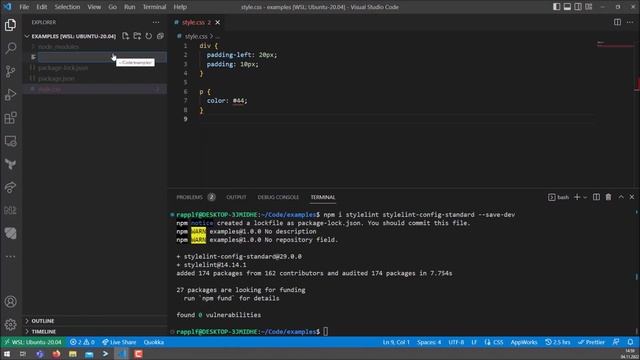The width and height of the screenshot is (640, 360).
Task: Collapse all folders in Explorer
Action: tap(160, 36)
